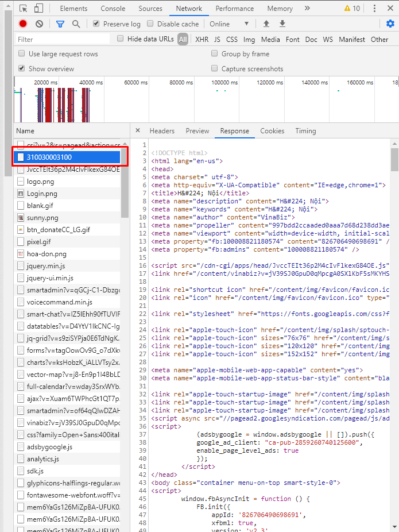Viewport: 399px width, 532px height.
Task: Clear the network log icon
Action: tap(39, 24)
